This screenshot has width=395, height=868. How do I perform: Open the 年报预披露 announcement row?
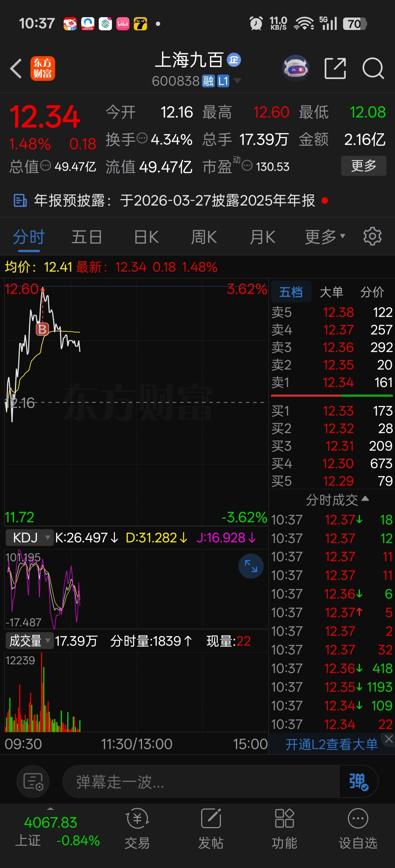click(197, 201)
